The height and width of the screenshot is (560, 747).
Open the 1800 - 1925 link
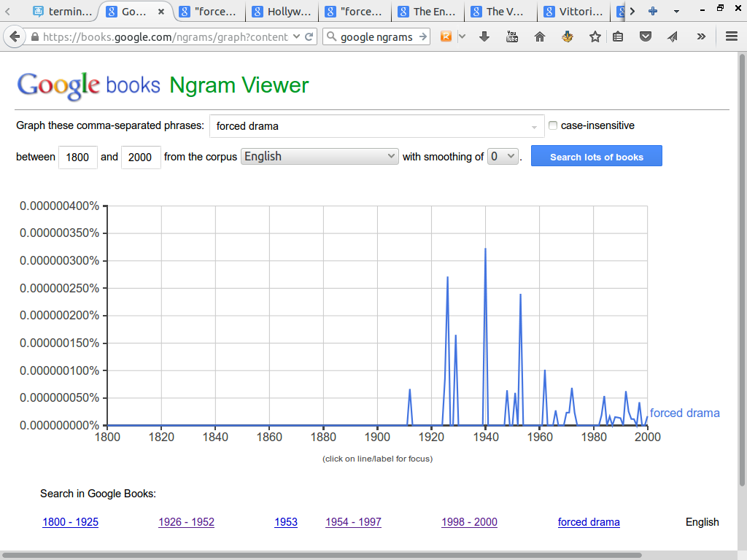[x=71, y=522]
